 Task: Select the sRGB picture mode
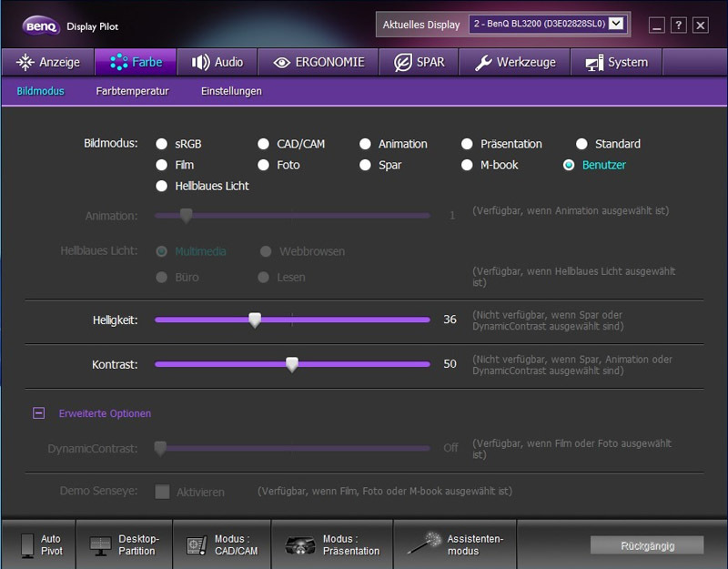(162, 144)
